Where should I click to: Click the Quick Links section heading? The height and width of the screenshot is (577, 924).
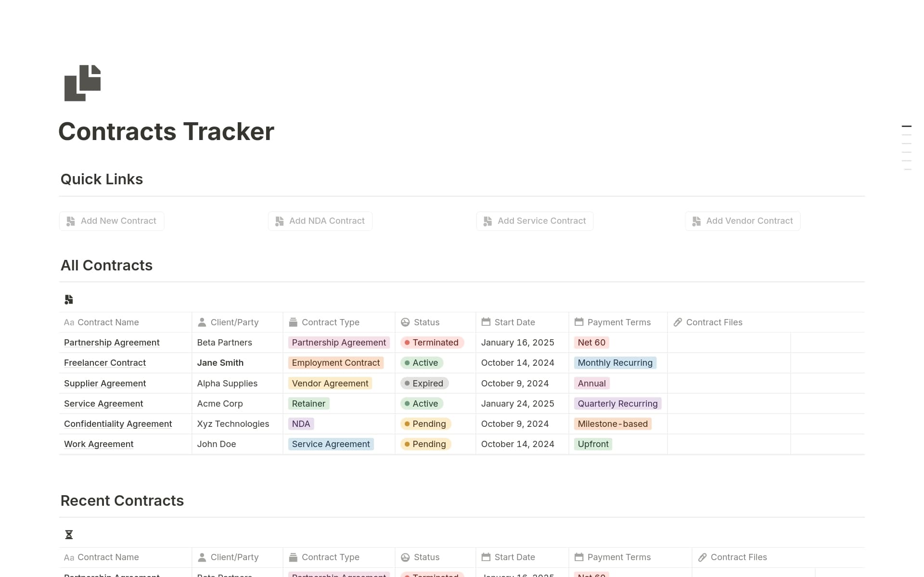(101, 179)
